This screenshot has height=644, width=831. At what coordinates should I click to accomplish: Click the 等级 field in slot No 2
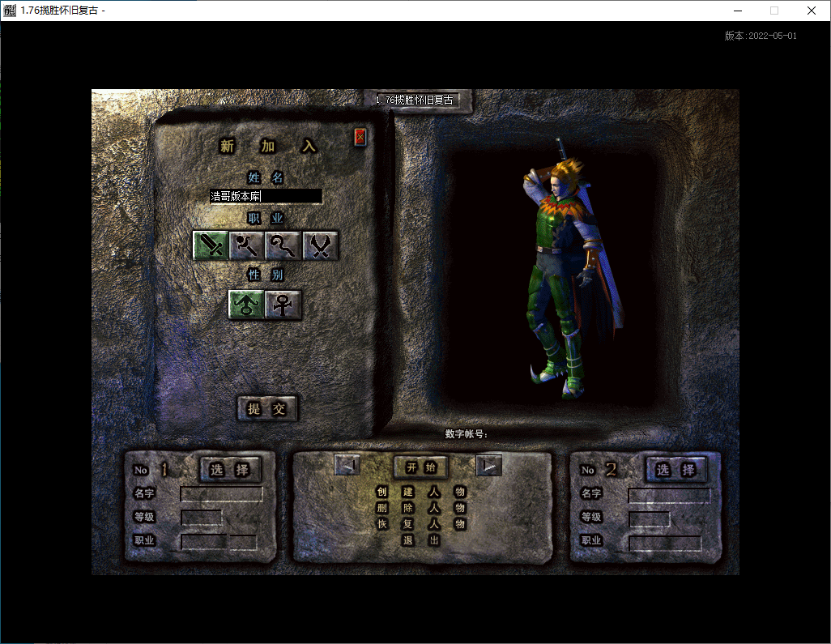pos(650,519)
